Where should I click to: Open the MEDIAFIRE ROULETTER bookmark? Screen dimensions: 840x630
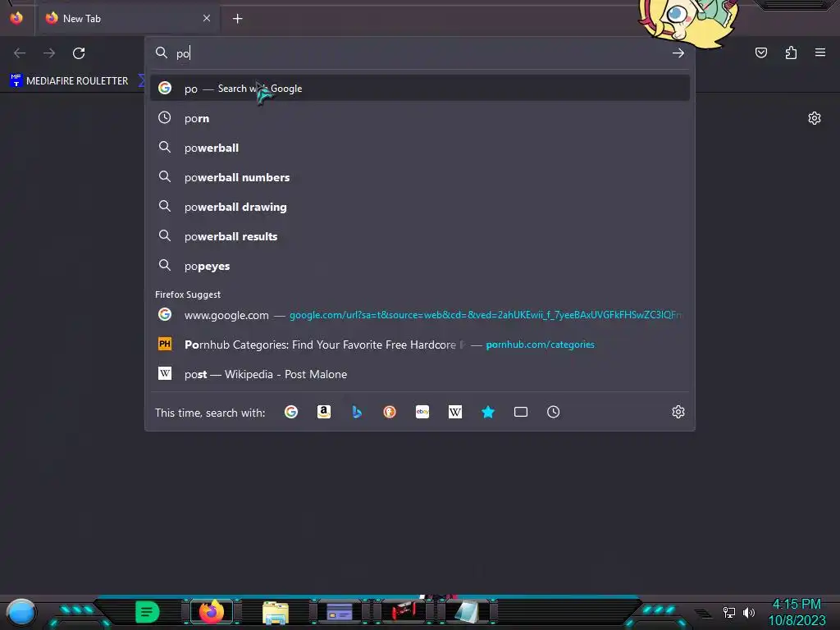tap(70, 81)
